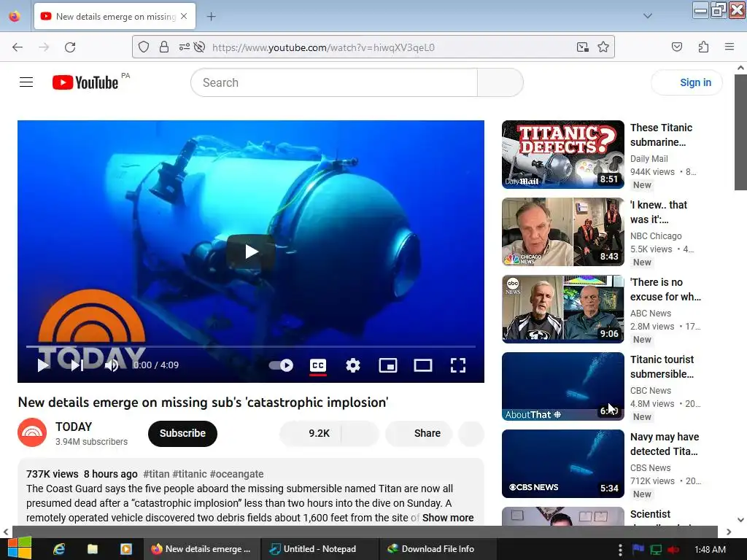
Task: View site security via the padlock icon
Action: point(164,47)
